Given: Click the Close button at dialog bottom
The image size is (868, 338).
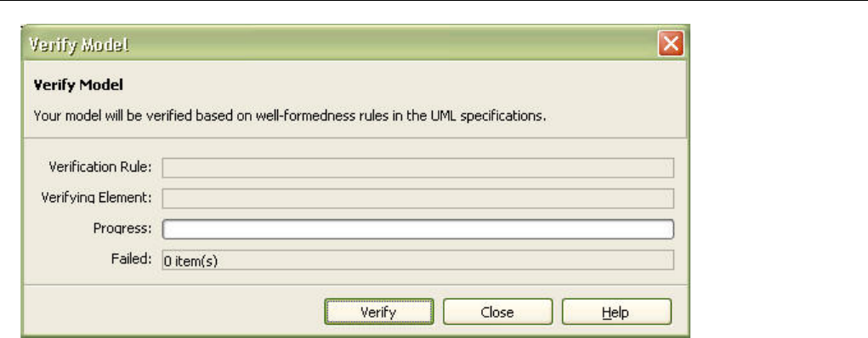Looking at the screenshot, I should (497, 312).
